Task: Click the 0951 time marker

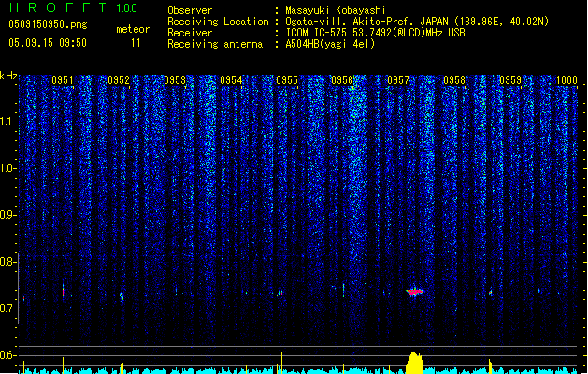Action: click(x=63, y=80)
